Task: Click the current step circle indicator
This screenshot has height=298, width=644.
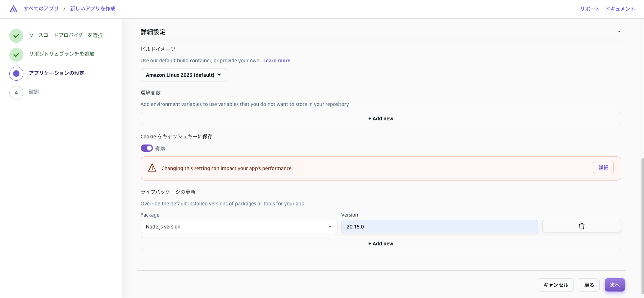Action: pos(16,74)
